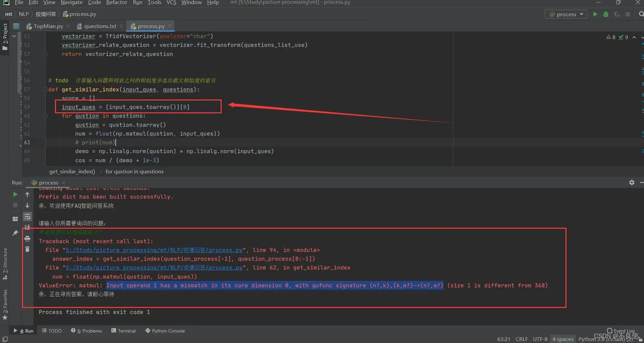
Task: Open the 1: Project tool window
Action: coord(5,37)
